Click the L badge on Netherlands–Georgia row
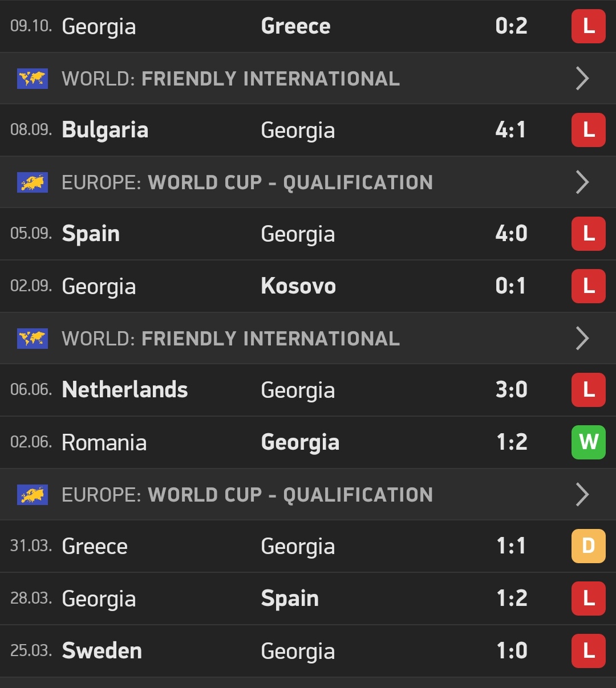616x688 pixels. [588, 390]
